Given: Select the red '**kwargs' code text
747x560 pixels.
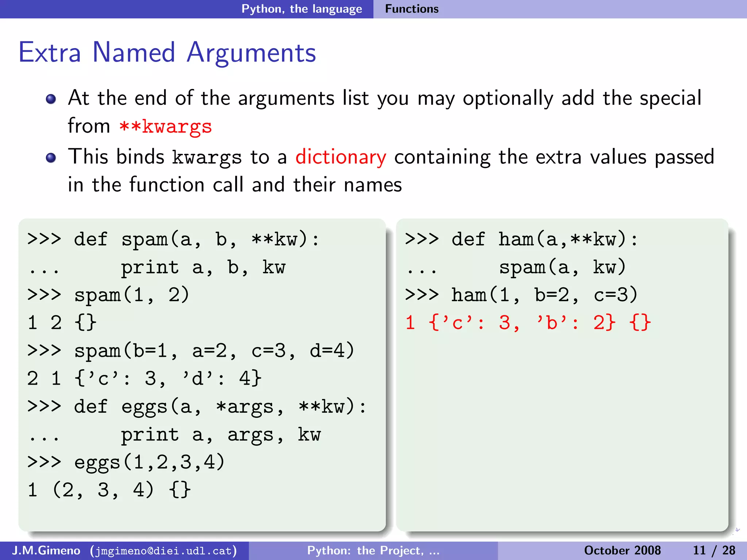Looking at the screenshot, I should [166, 127].
